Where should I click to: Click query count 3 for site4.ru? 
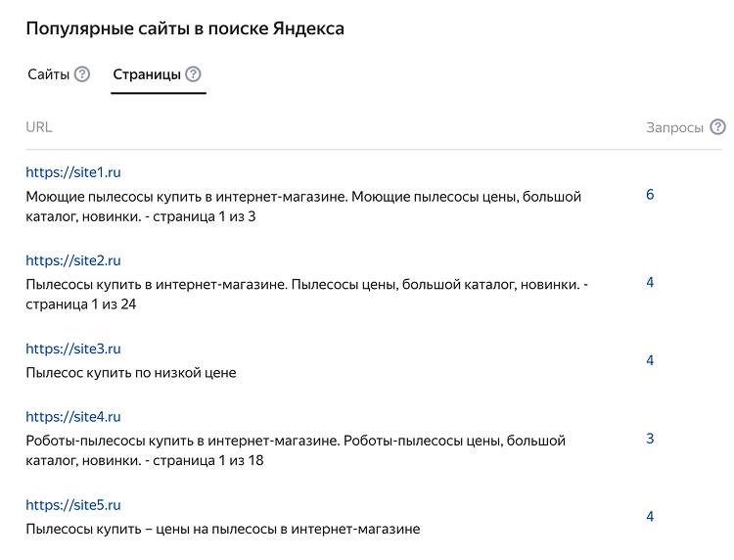[x=650, y=439]
